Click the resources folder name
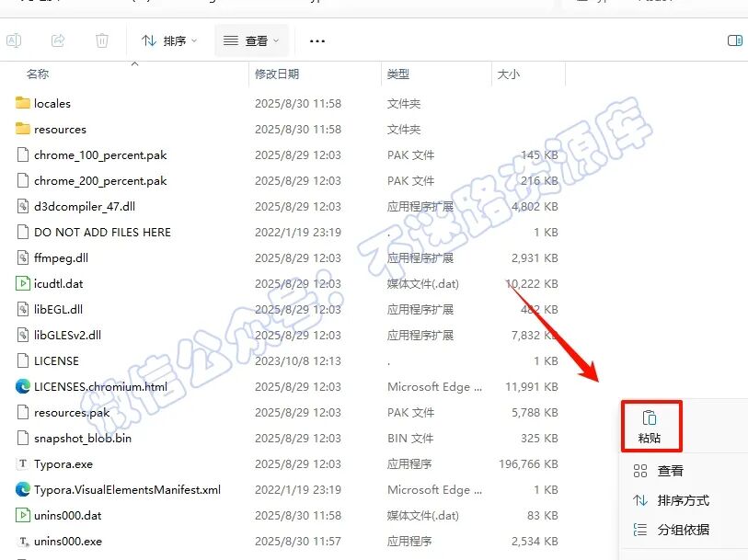 pos(60,129)
